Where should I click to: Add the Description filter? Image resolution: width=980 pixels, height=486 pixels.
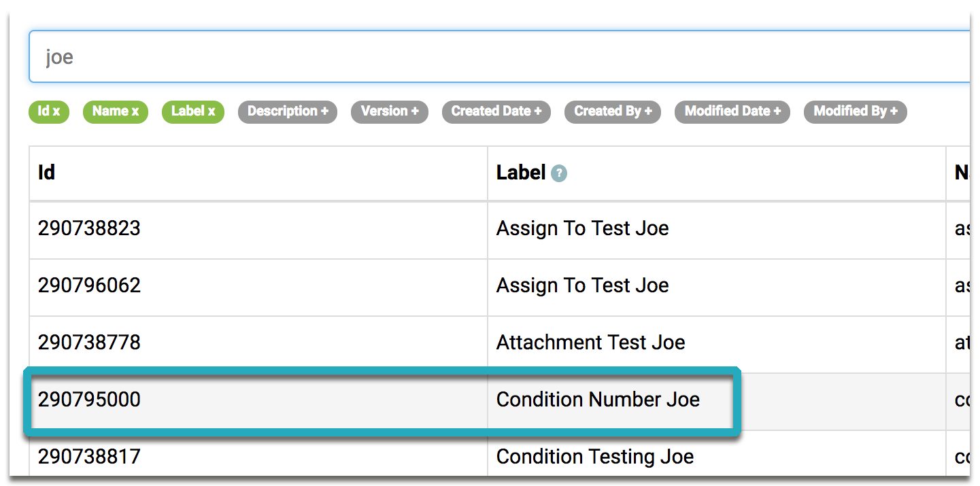(287, 111)
